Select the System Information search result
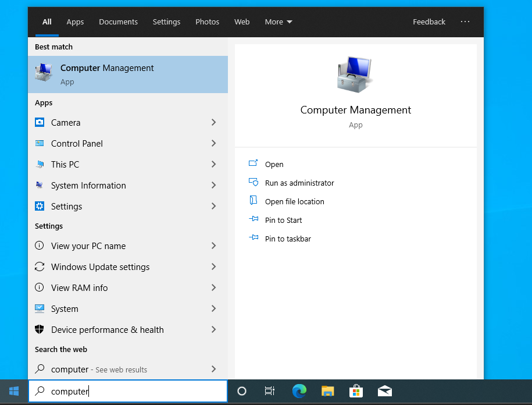This screenshot has height=405, width=532. (x=128, y=185)
